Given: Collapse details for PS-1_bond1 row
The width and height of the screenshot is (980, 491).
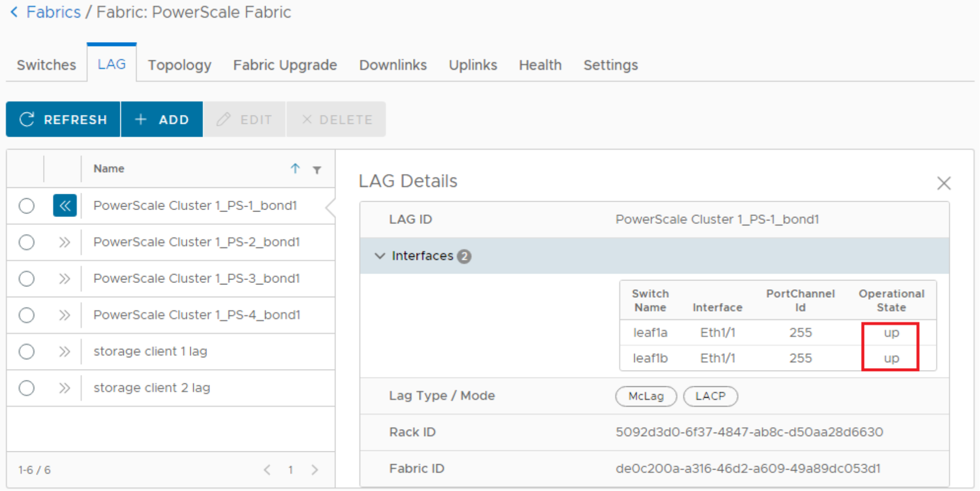Looking at the screenshot, I should pos(65,206).
